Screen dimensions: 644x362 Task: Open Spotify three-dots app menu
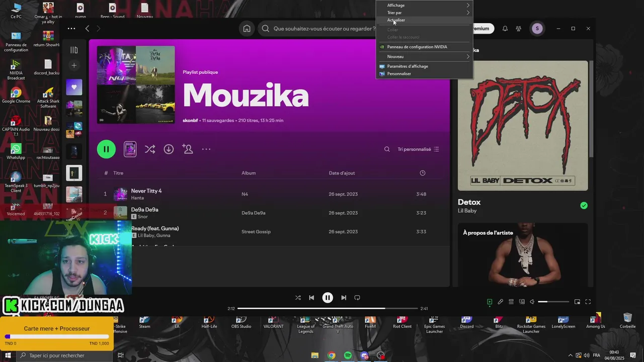[71, 29]
